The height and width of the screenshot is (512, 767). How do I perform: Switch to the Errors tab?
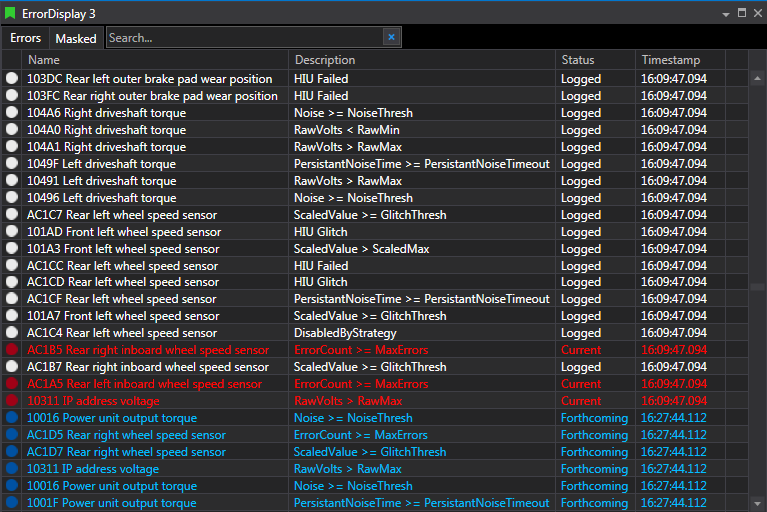(x=26, y=38)
